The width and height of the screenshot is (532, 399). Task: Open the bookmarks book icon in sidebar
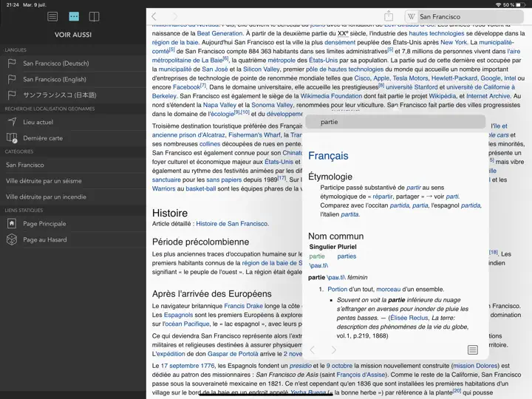tap(94, 16)
